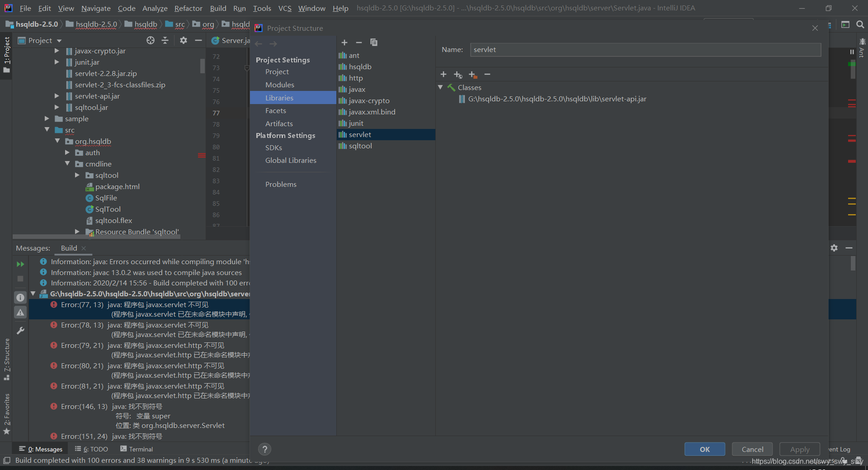Open Artifacts settings page
Screen dimensions: 868x470
[279, 123]
